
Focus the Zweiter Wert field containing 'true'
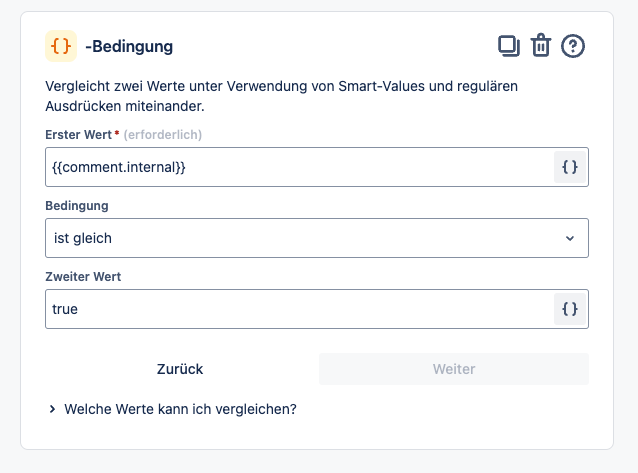299,309
